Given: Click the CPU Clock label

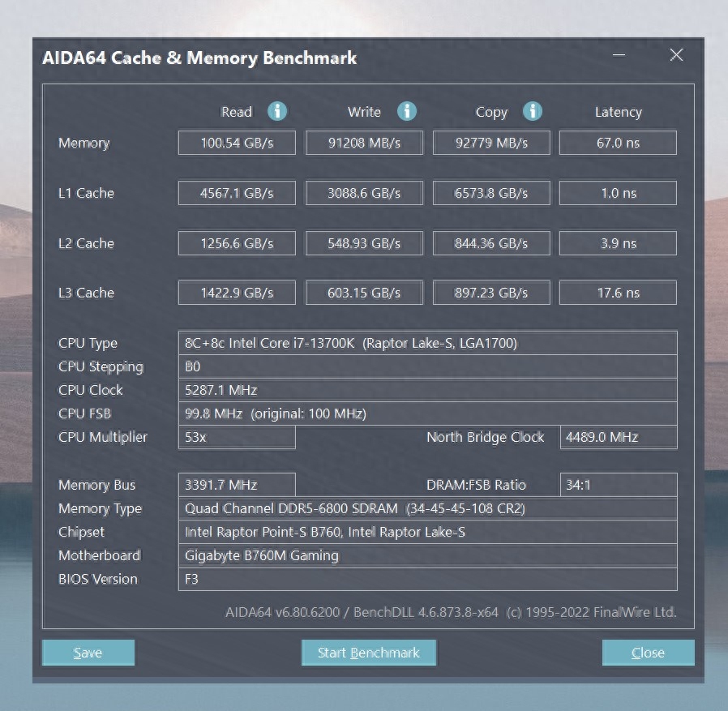Looking at the screenshot, I should [91, 391].
